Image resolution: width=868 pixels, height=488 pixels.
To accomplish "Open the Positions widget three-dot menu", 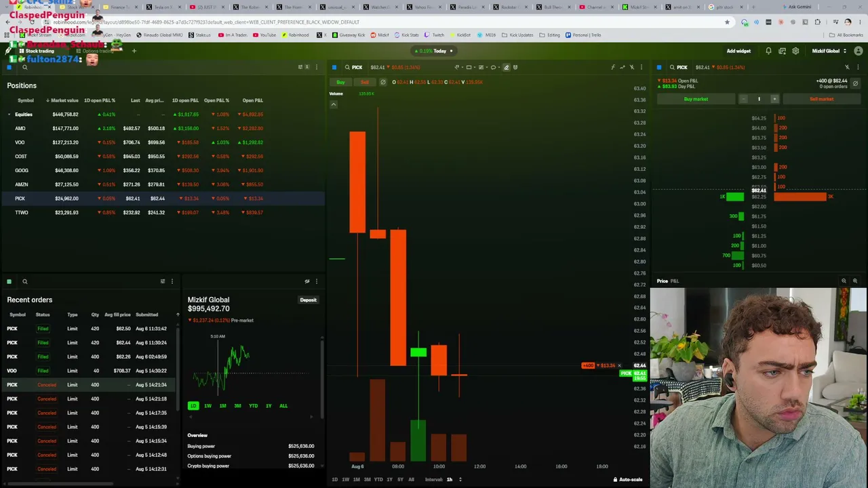I will pos(316,67).
